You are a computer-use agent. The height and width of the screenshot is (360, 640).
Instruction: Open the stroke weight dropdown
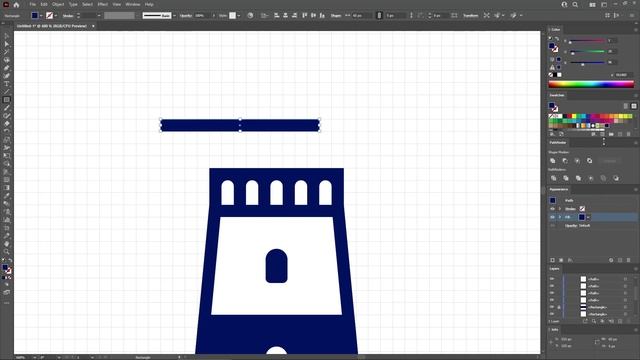pos(99,16)
